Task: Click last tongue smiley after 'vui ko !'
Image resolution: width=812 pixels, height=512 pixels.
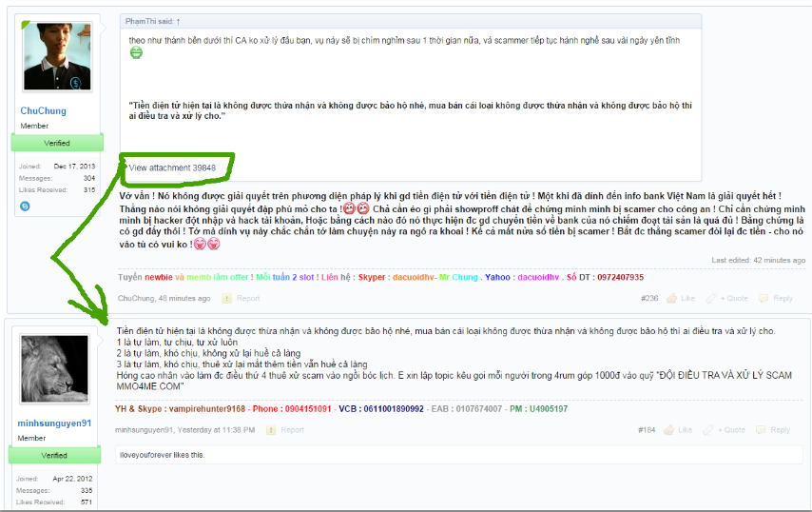Action: pyautogui.click(x=213, y=244)
